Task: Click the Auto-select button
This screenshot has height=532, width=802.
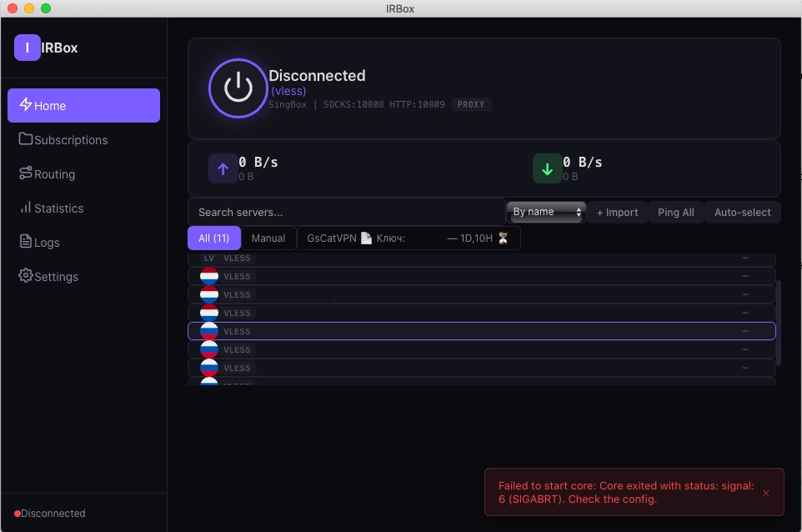Action: pyautogui.click(x=742, y=213)
